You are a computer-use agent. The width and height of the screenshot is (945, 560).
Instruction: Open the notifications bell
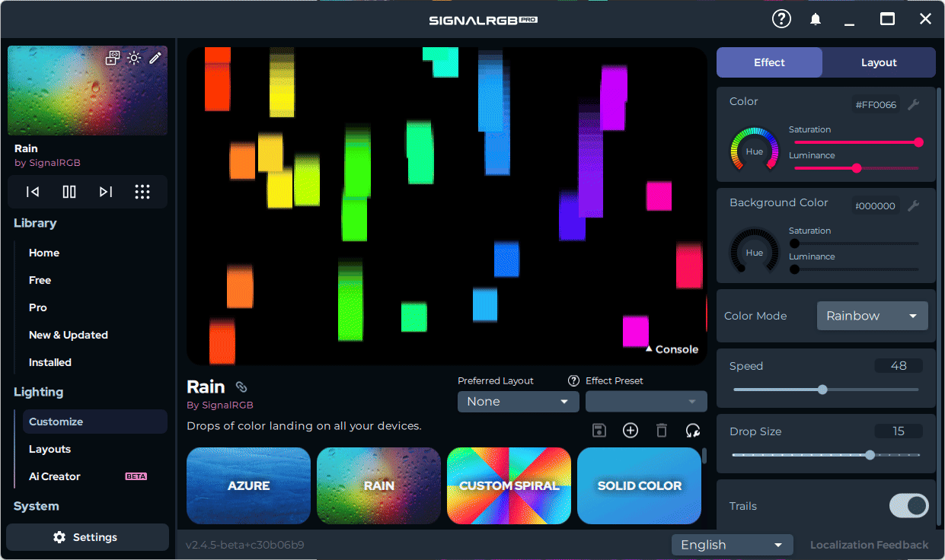tap(816, 20)
